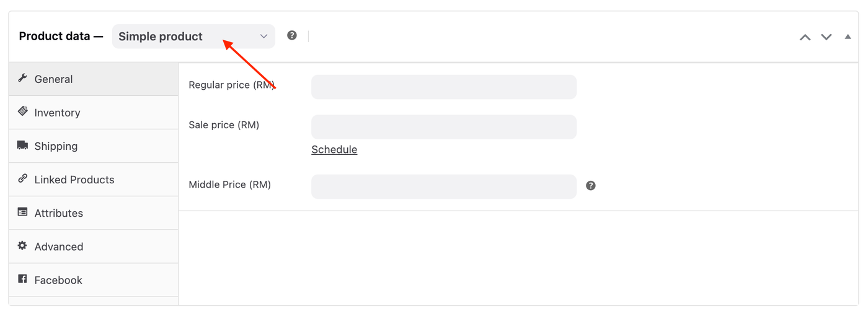868x317 pixels.
Task: Click help tooltip icon for Middle Price
Action: (591, 186)
